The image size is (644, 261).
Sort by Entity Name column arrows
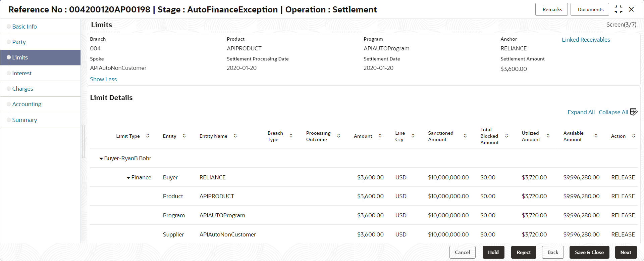tap(235, 136)
